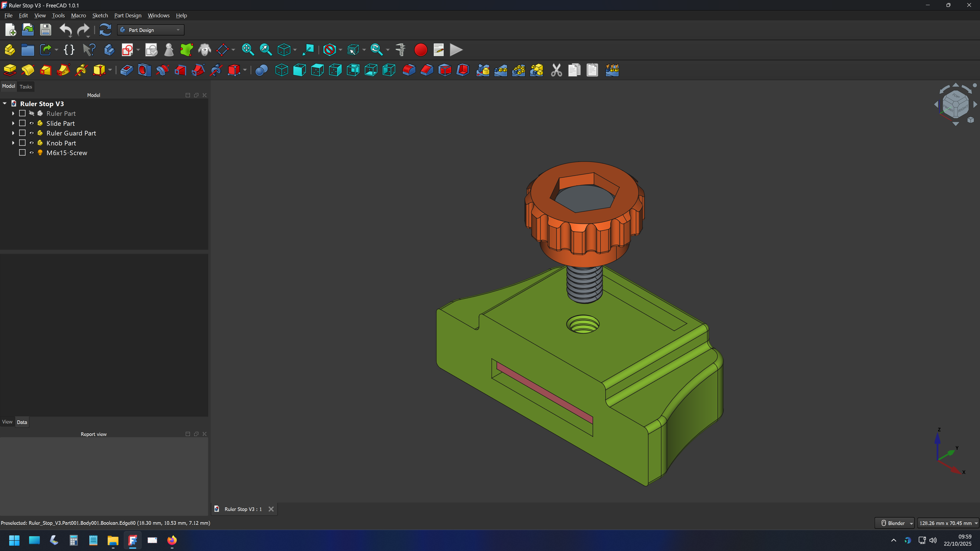Click the Chamfer tool icon

click(427, 70)
